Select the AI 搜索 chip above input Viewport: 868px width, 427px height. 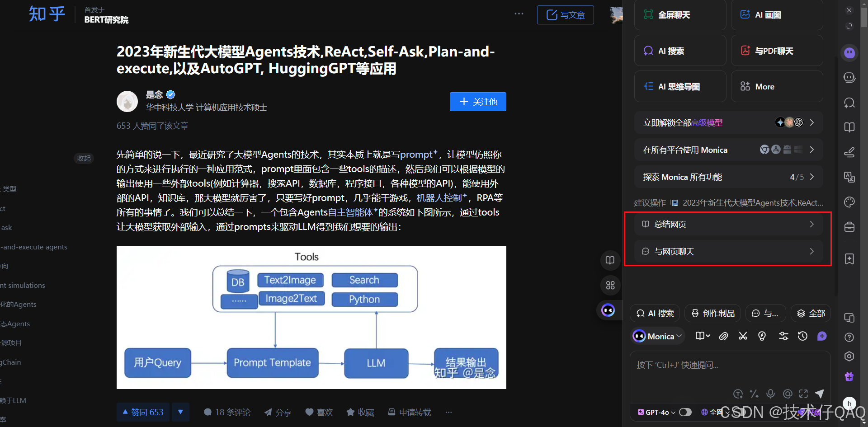pos(655,313)
